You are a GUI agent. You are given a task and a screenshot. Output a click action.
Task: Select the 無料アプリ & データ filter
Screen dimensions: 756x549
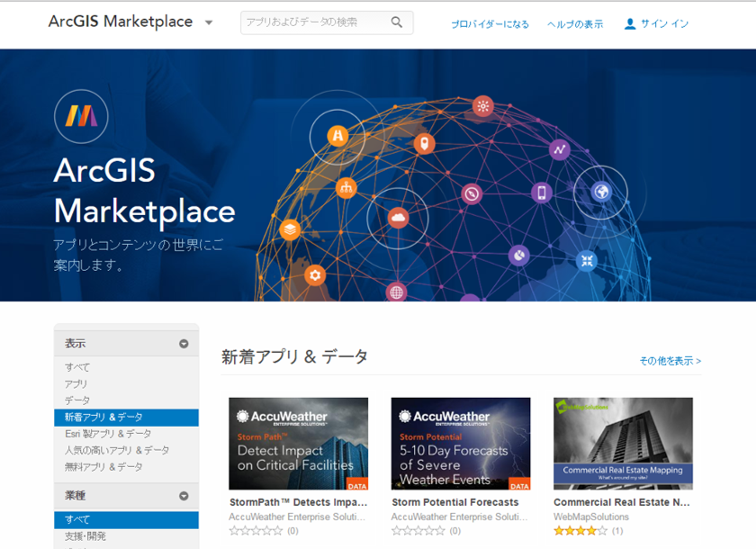(x=103, y=467)
